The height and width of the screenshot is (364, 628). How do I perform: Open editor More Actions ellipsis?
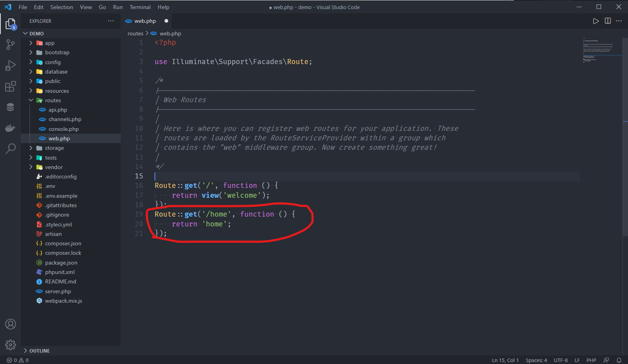click(x=619, y=21)
